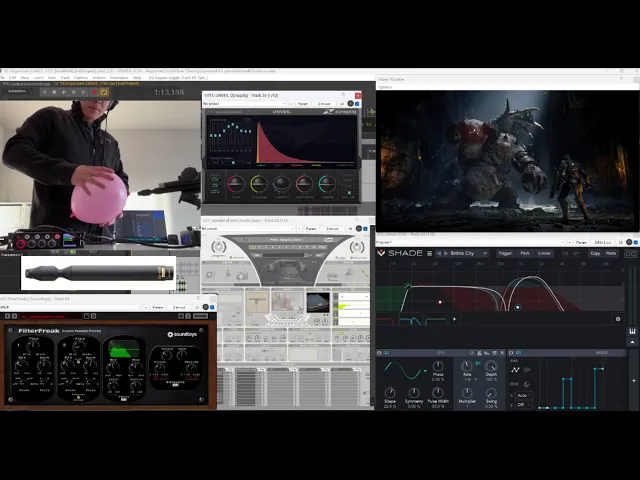The width and height of the screenshot is (640, 480).
Task: Toggle the L1 LFO power button in SHADE
Action: [x=379, y=353]
